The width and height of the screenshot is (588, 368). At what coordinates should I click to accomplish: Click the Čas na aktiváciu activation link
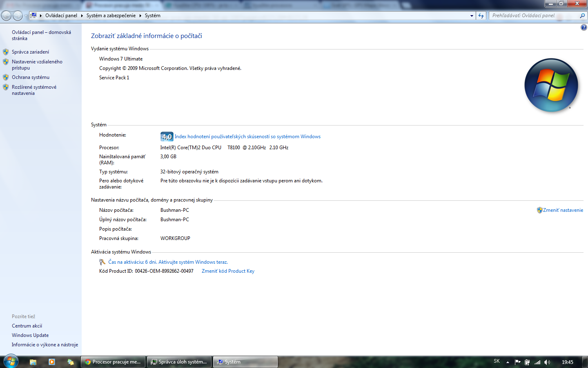click(168, 262)
